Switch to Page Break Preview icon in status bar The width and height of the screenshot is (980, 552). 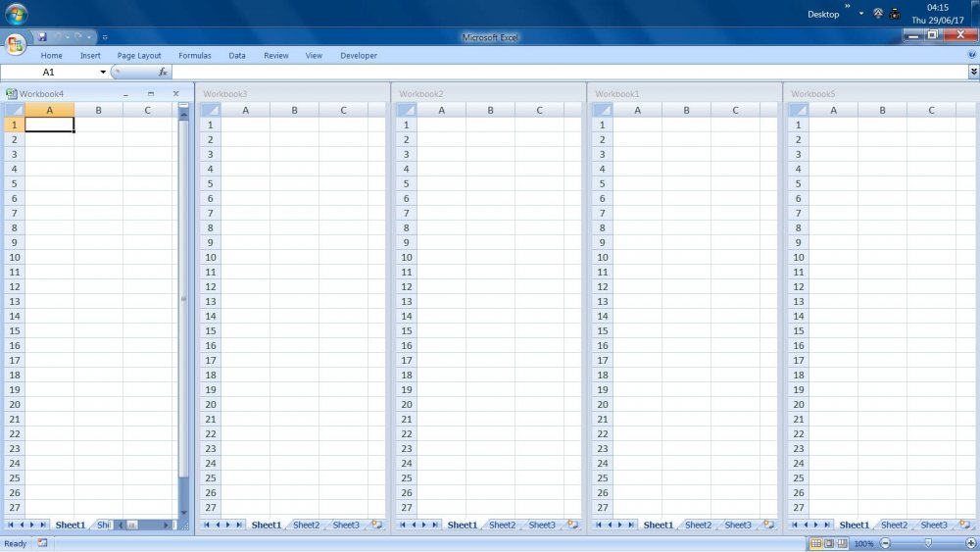pyautogui.click(x=842, y=543)
